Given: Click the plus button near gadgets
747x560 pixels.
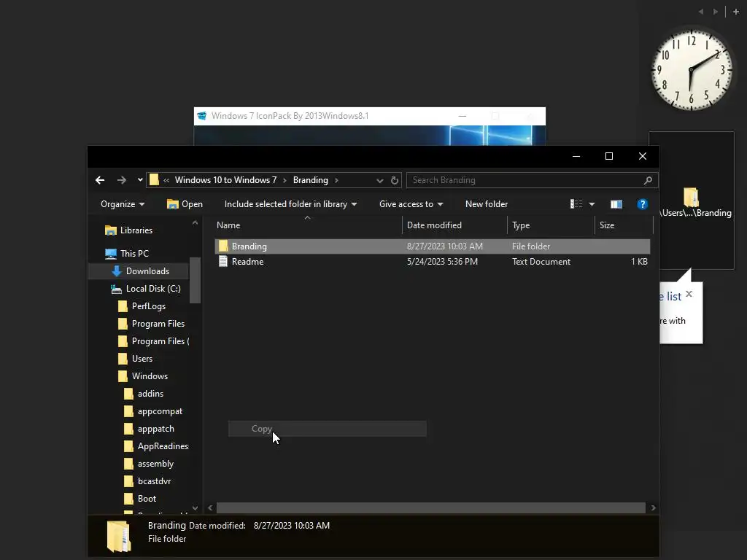Looking at the screenshot, I should click(736, 12).
